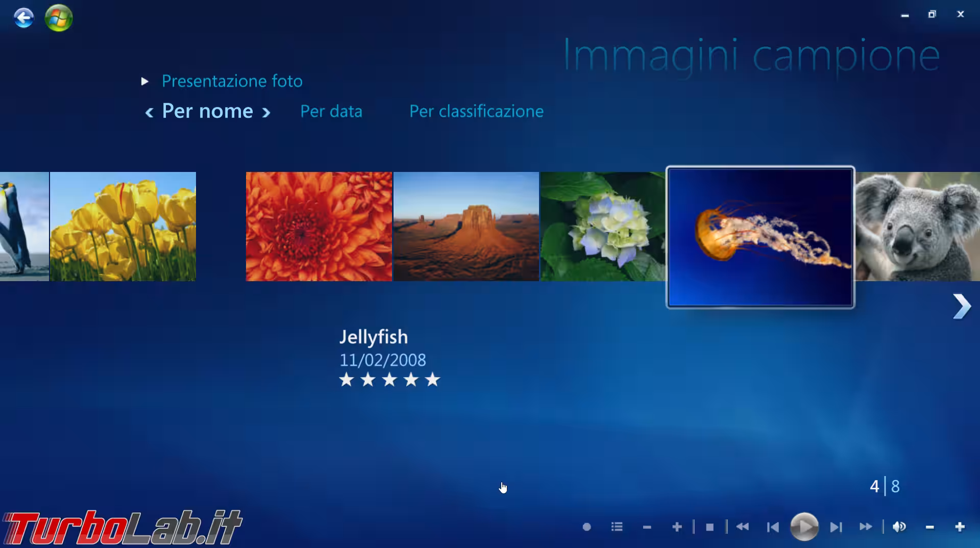
Task: Stop the slideshow with the stop icon
Action: [x=710, y=527]
